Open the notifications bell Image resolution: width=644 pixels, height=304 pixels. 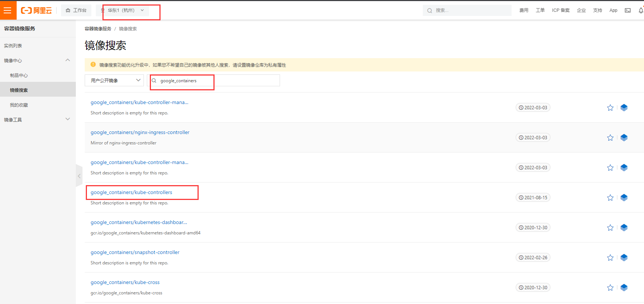point(641,10)
